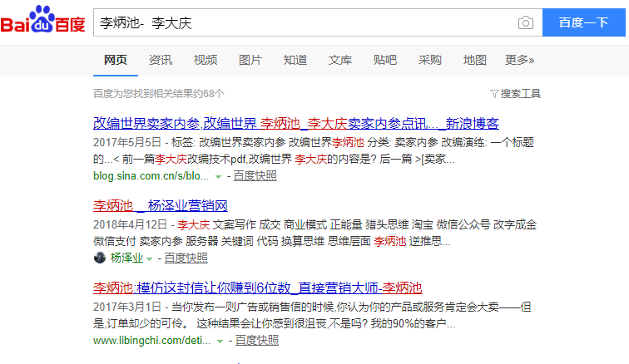This screenshot has height=364, width=629.
Task: Click the 2017年5月5日 result snippet date
Action: pos(127,142)
